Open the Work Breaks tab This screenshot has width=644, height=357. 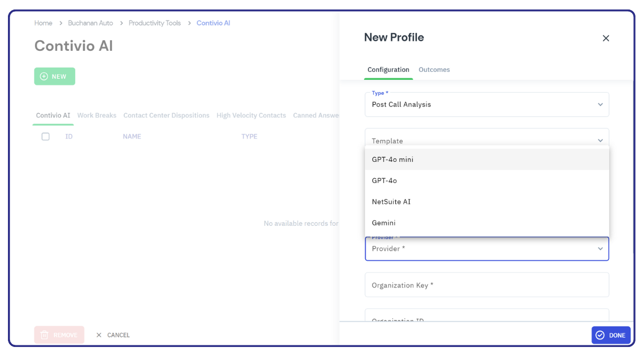97,115
